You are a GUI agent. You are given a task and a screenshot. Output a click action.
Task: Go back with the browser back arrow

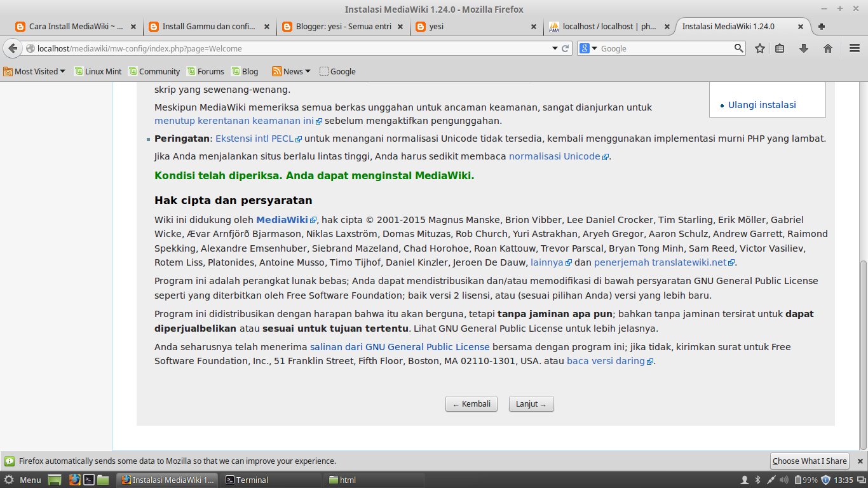coord(13,48)
